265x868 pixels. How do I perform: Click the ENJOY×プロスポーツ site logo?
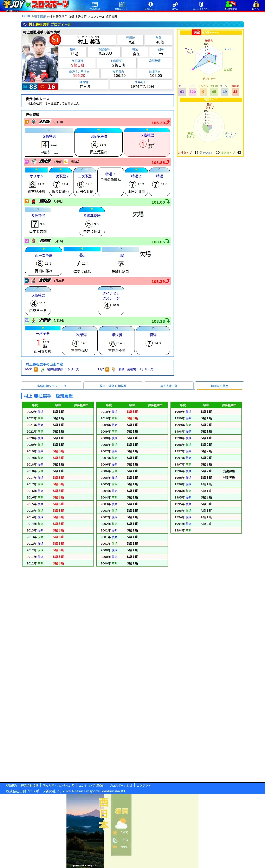tap(36, 5)
